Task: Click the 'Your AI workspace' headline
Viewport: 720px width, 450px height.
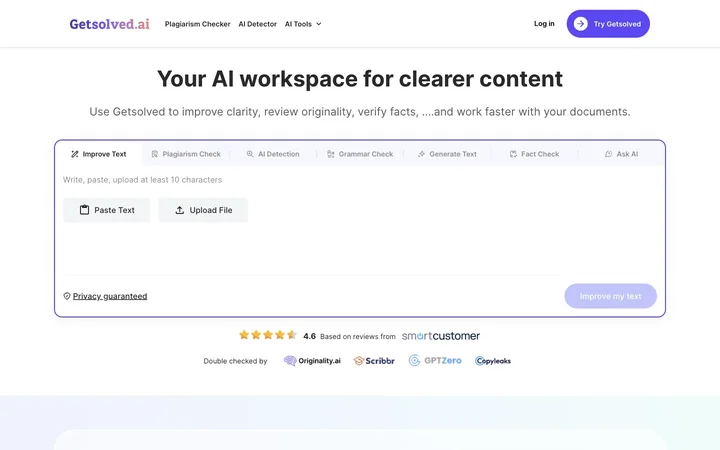Action: click(360, 79)
